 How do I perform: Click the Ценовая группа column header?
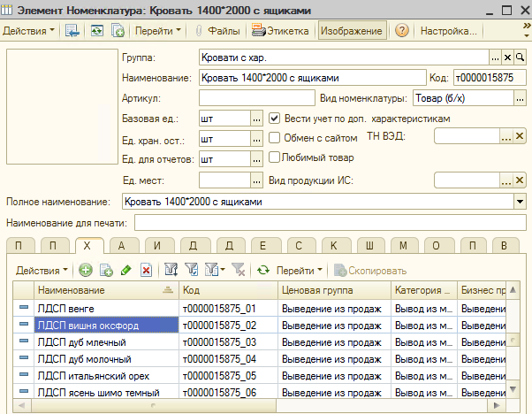334,290
